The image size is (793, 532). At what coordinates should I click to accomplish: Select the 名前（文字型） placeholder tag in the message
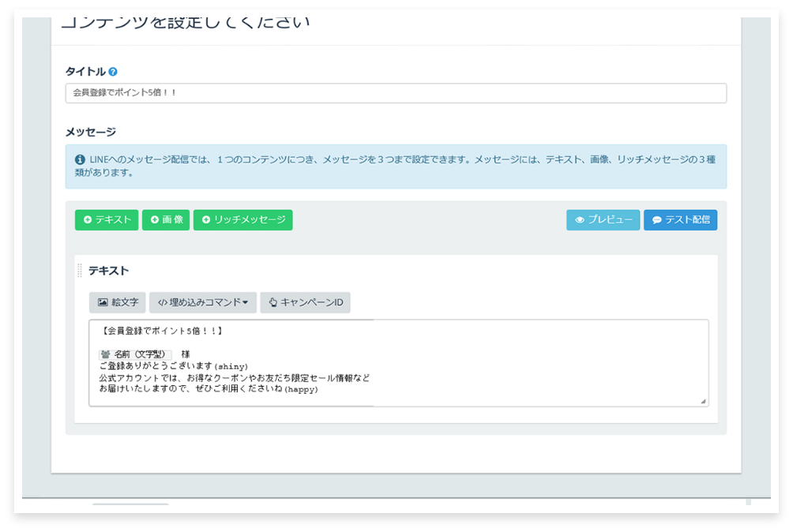point(137,354)
